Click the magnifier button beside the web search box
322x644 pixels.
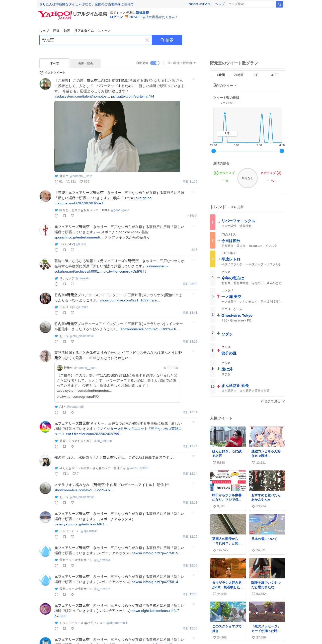279,4
